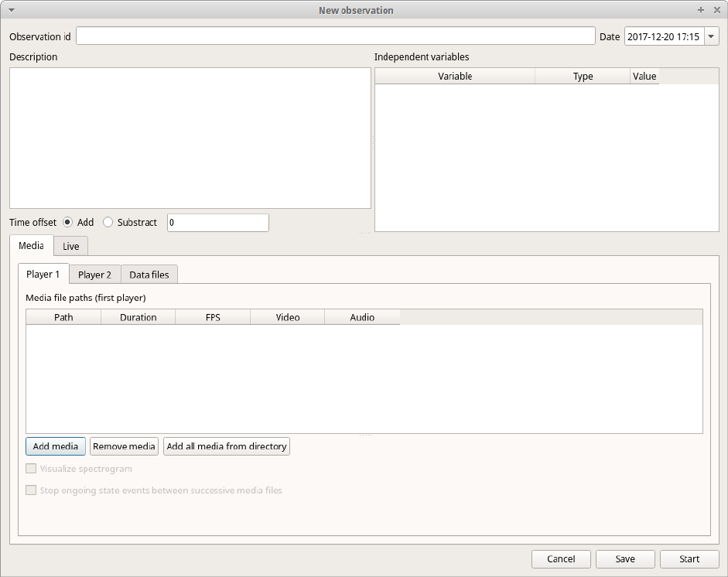Click the Audio column header
Image resolution: width=728 pixels, height=577 pixels.
coord(362,317)
